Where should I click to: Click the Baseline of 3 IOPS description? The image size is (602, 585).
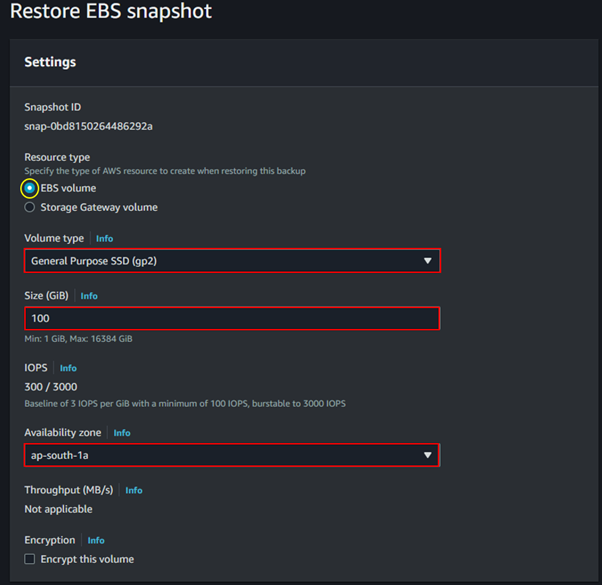185,403
